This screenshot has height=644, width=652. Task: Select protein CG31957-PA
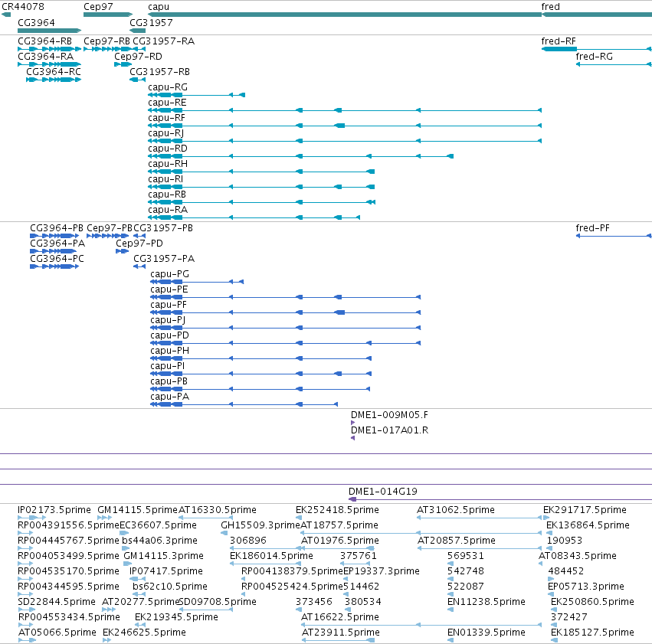(x=139, y=266)
